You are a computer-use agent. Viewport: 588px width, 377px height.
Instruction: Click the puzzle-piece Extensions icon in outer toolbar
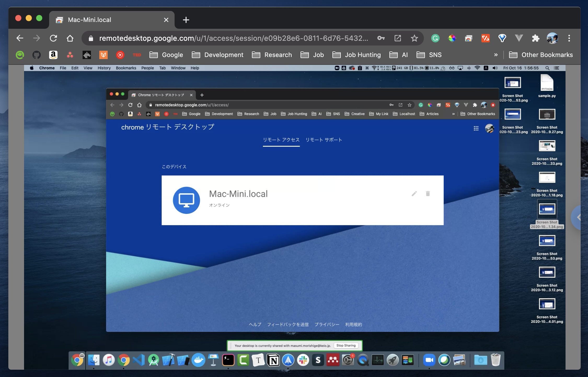point(535,38)
